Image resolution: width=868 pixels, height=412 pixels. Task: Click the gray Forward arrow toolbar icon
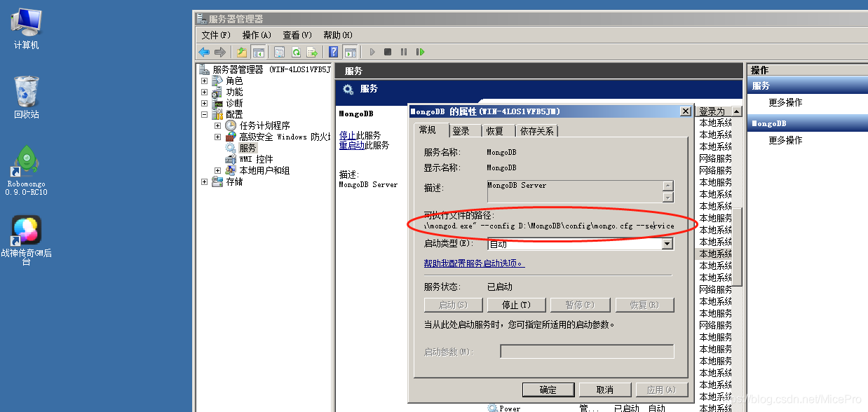(x=220, y=52)
